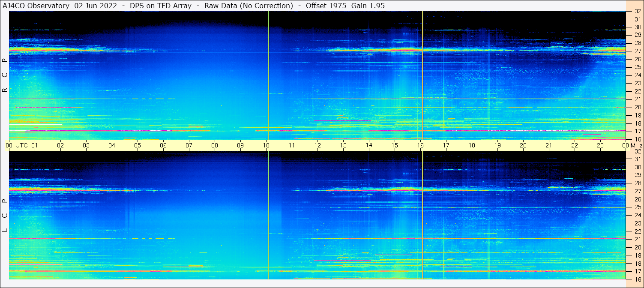Click the Raw Data (No Correction) header text
Screen dimensions: 644x288
249,6
